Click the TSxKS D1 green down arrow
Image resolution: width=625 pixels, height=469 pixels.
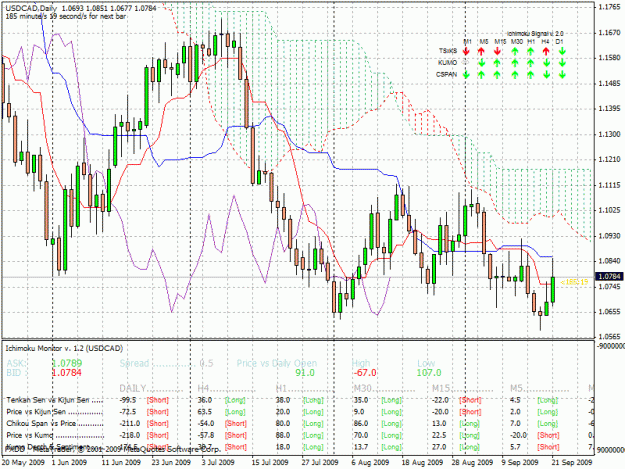(562, 51)
